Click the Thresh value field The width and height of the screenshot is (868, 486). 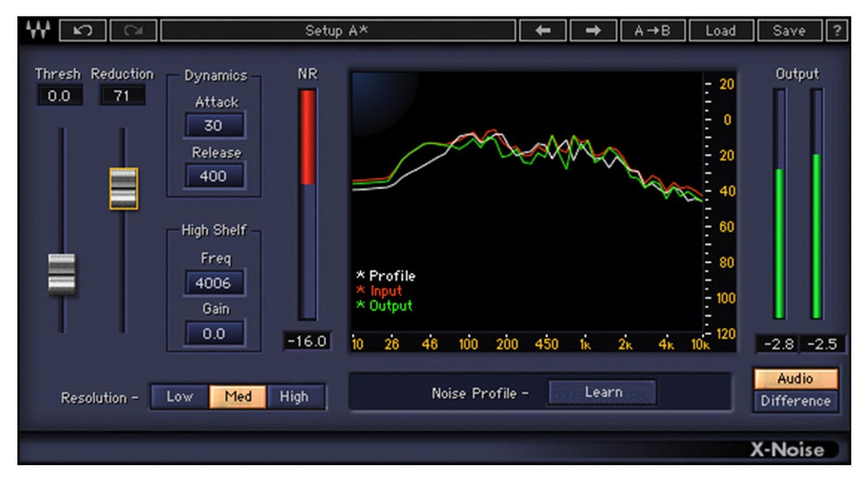tap(59, 95)
